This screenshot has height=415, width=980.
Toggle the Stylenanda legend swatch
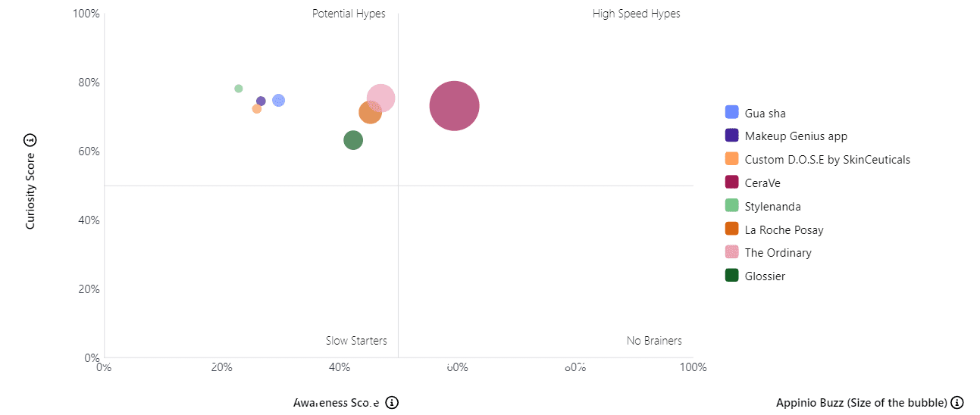pos(732,206)
